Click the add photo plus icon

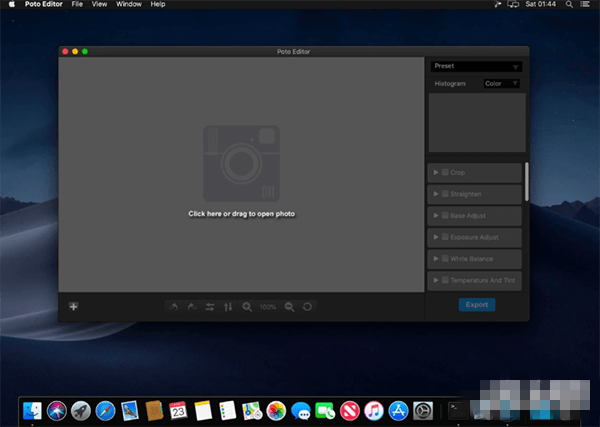point(73,306)
